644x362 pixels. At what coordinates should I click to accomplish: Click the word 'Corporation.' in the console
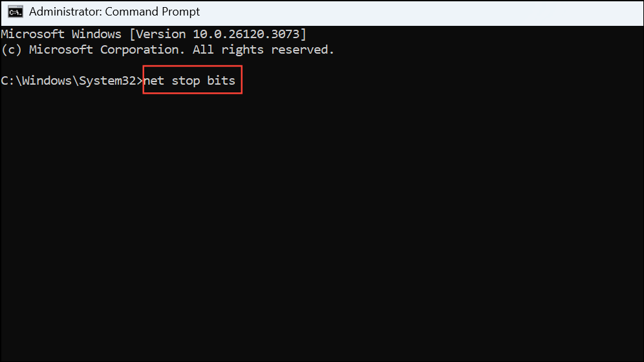[140, 50]
